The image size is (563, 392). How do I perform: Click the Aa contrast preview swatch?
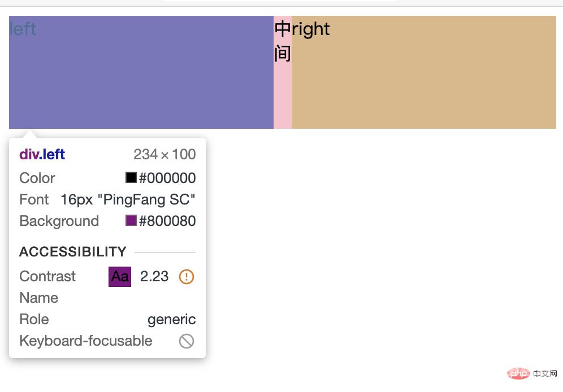click(120, 277)
